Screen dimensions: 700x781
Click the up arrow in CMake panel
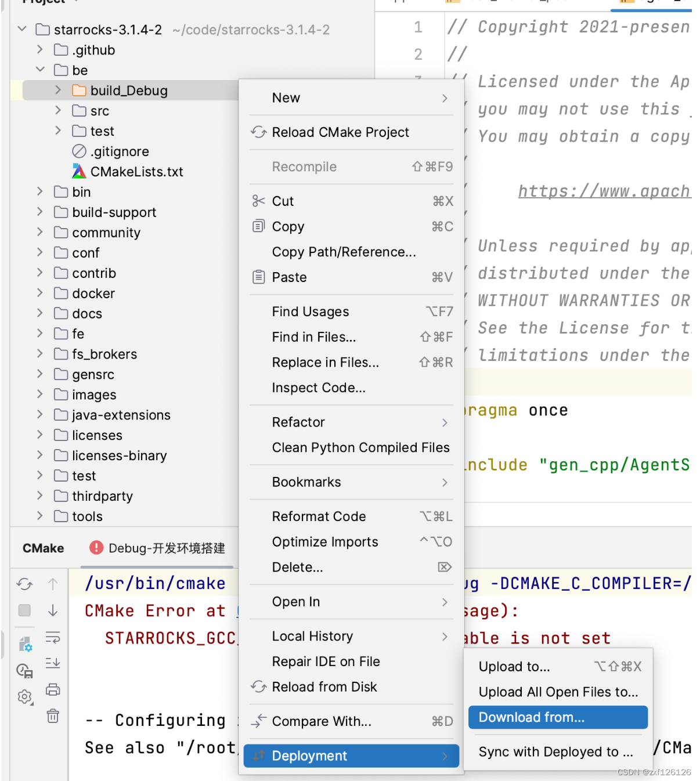(x=53, y=584)
